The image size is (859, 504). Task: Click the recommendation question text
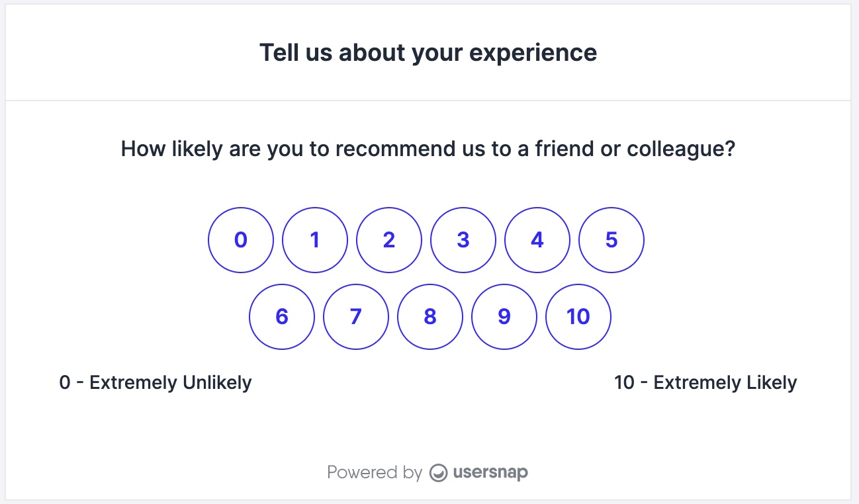click(429, 149)
